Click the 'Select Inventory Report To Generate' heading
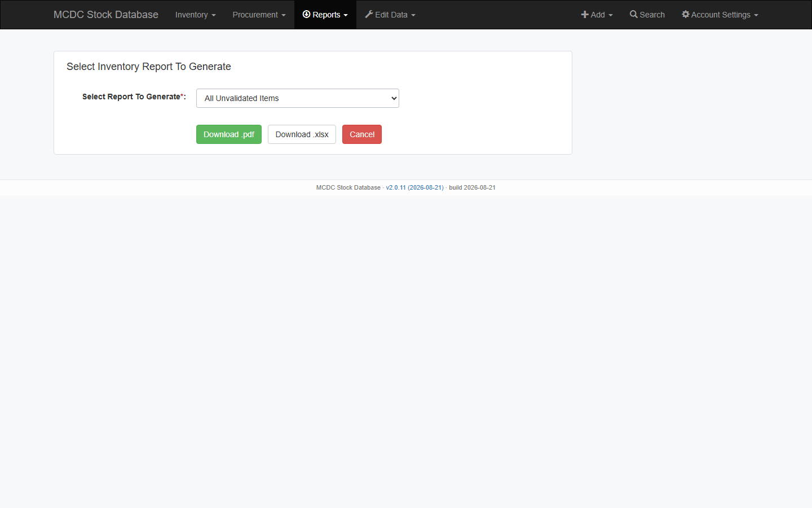 (149, 67)
